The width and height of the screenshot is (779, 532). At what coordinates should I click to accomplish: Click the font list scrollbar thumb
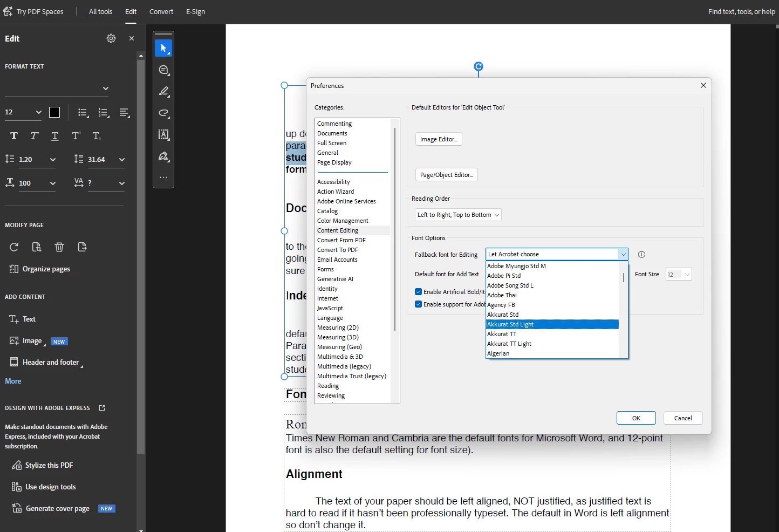pos(624,277)
